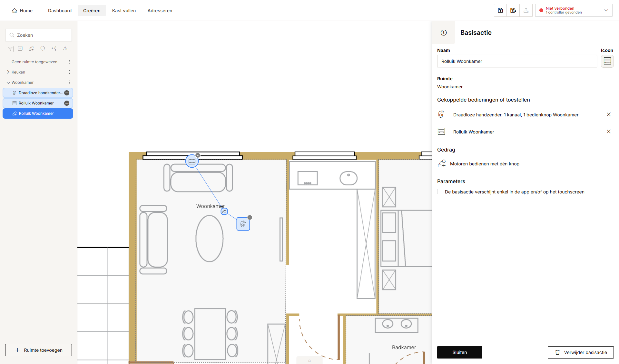Click the Naam input field
Screen dimensions: 619x364
(x=517, y=61)
